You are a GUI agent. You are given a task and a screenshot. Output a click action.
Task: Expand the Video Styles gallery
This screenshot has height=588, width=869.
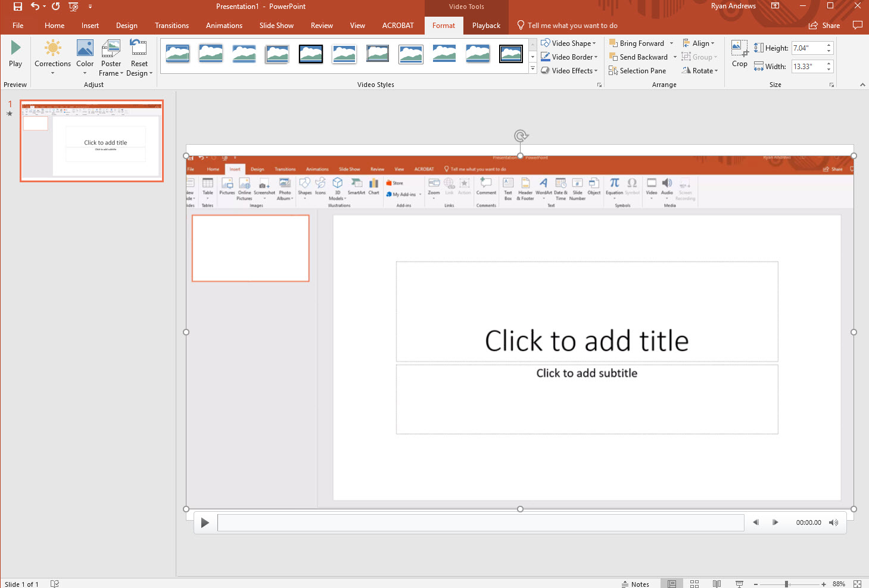532,69
